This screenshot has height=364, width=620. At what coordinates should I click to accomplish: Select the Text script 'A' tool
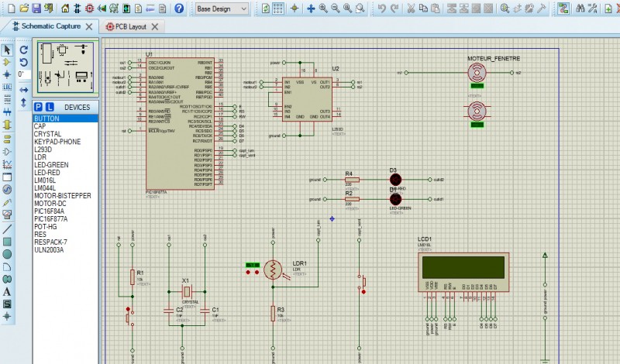[x=7, y=291]
